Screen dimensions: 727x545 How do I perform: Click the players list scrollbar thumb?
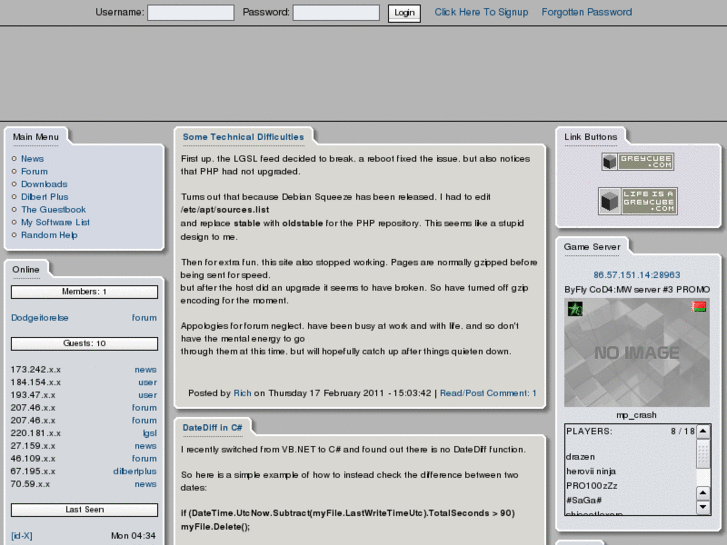pyautogui.click(x=703, y=454)
